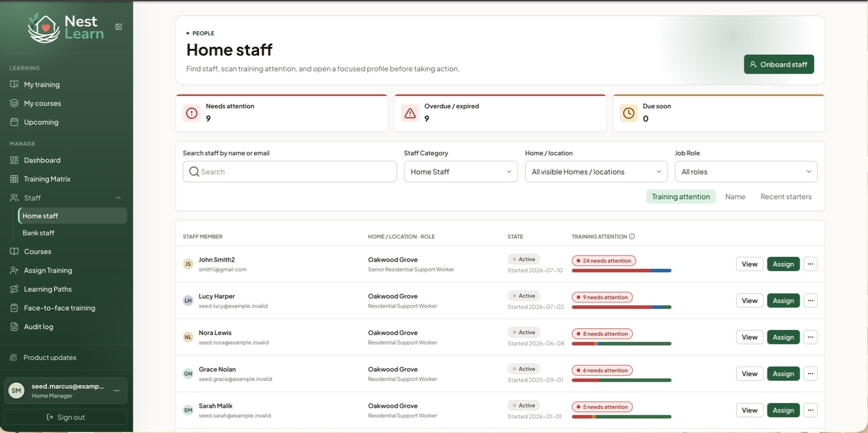868x433 pixels.
Task: Go to Training Matrix
Action: click(x=66, y=179)
